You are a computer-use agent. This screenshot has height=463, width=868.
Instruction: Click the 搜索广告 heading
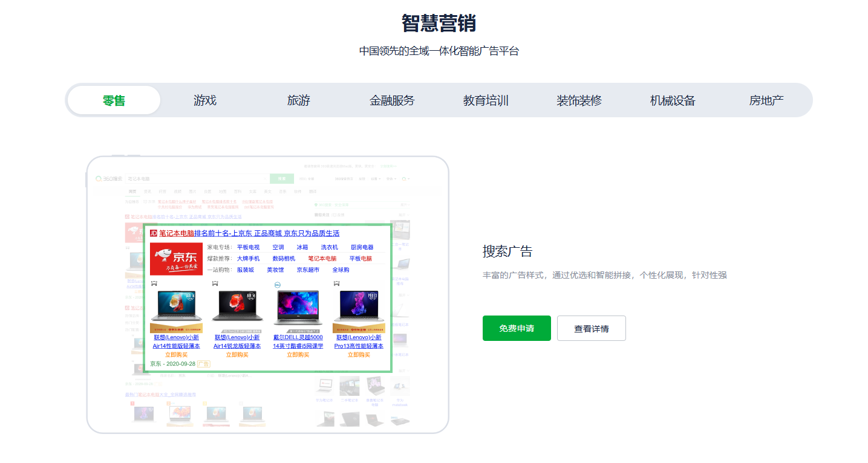tap(507, 251)
